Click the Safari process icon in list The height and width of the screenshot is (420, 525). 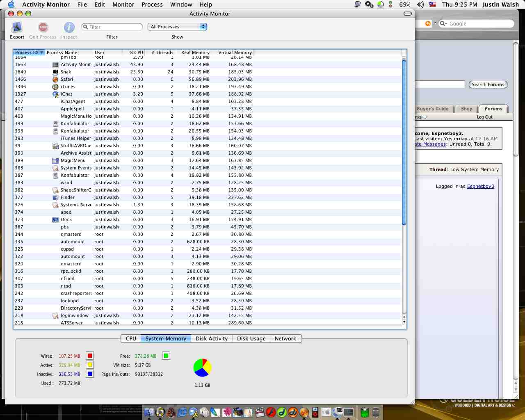pyautogui.click(x=55, y=79)
